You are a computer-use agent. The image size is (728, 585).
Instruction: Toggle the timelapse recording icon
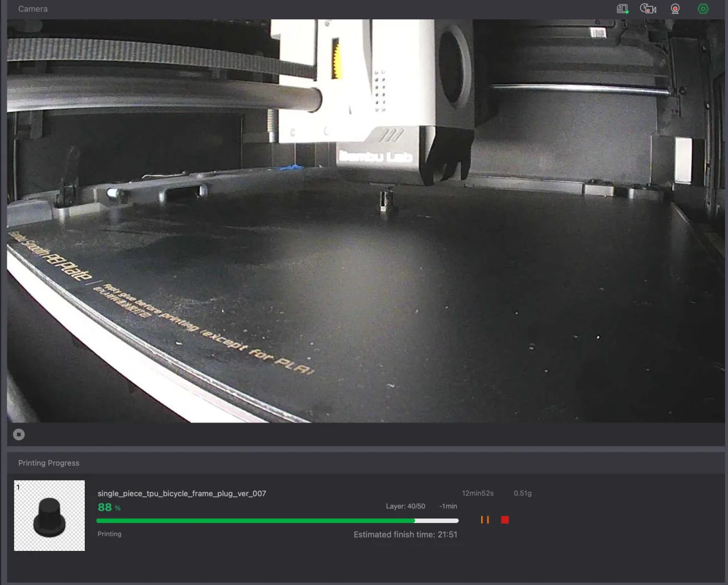tap(648, 9)
